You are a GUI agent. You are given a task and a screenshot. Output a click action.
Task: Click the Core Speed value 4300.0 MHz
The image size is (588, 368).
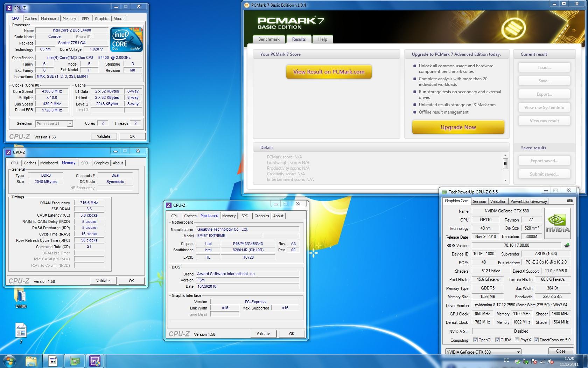[52, 91]
